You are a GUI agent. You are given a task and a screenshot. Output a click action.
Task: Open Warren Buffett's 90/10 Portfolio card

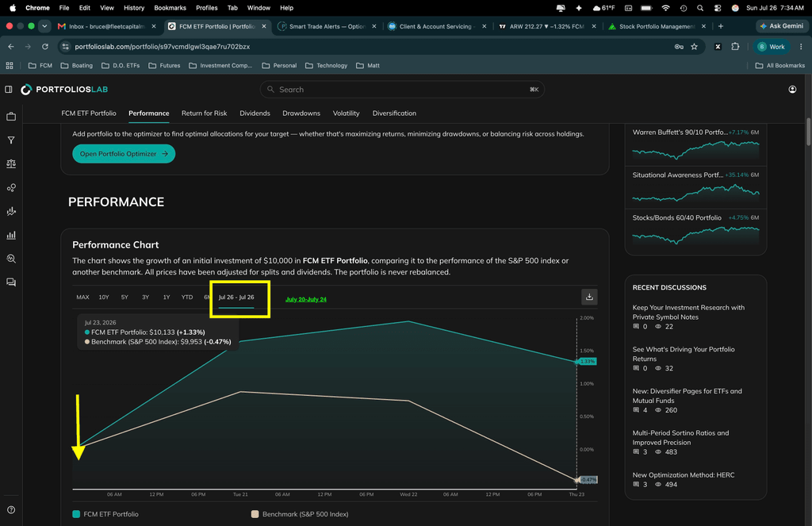(695, 146)
